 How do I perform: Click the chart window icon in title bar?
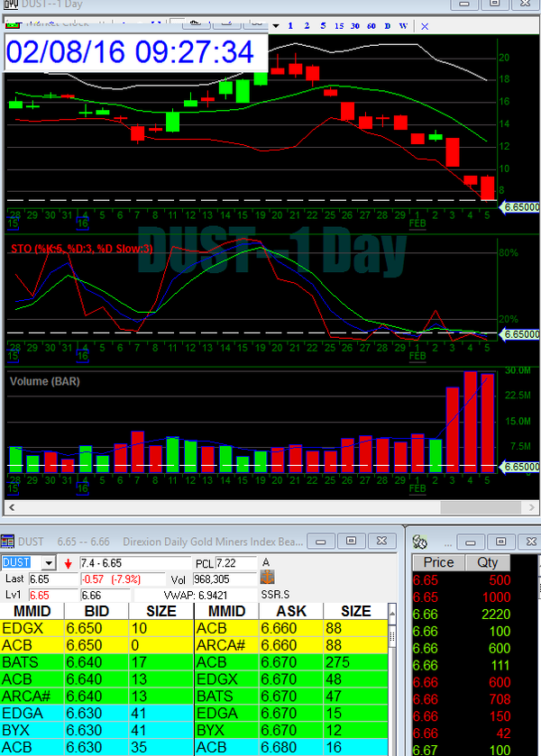pyautogui.click(x=10, y=7)
